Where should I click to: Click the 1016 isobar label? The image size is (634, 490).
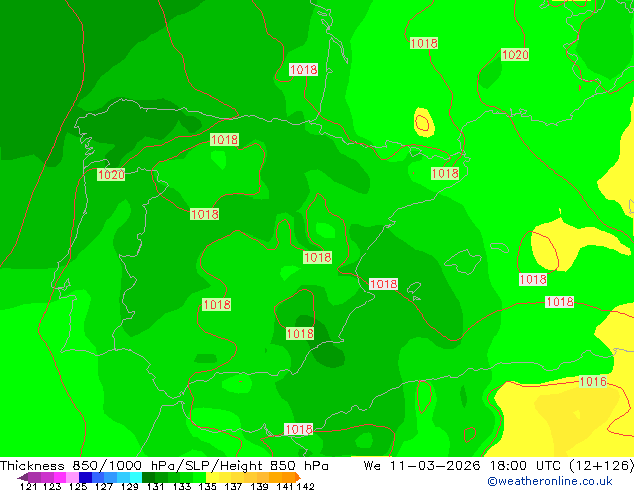(593, 381)
